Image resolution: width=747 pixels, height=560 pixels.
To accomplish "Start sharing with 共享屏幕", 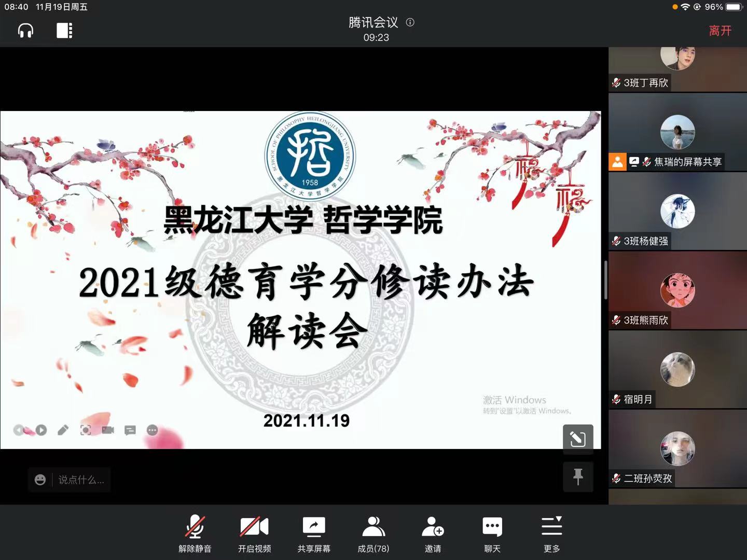I will coord(314,534).
